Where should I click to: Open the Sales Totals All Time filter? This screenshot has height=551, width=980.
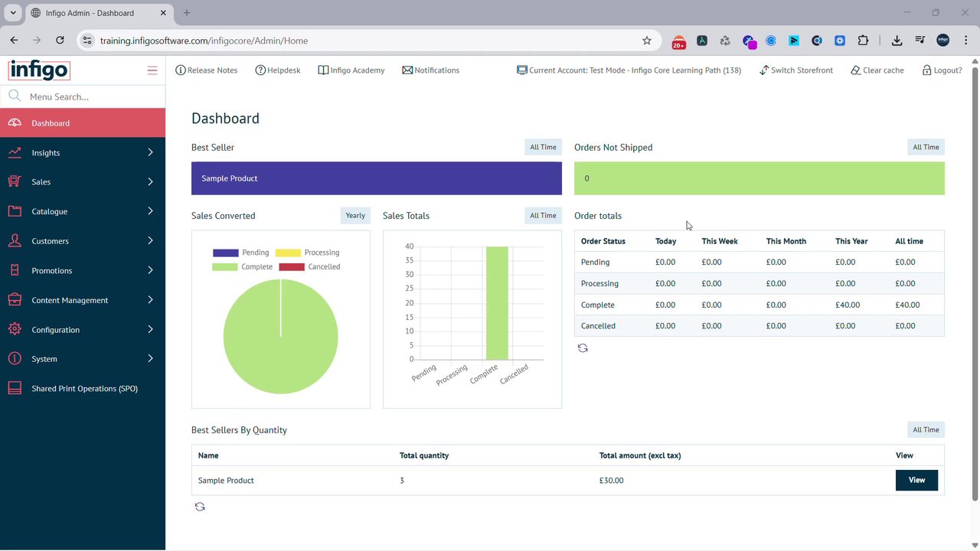tap(543, 216)
